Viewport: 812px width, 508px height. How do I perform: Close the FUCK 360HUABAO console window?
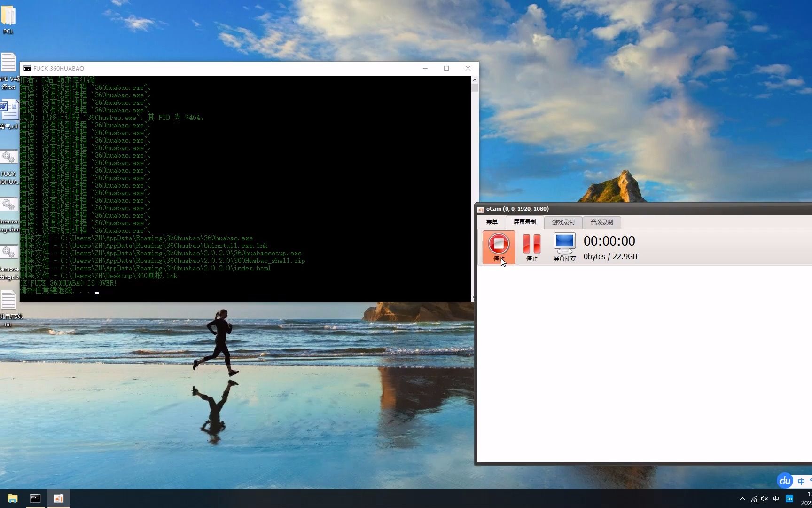tap(468, 68)
